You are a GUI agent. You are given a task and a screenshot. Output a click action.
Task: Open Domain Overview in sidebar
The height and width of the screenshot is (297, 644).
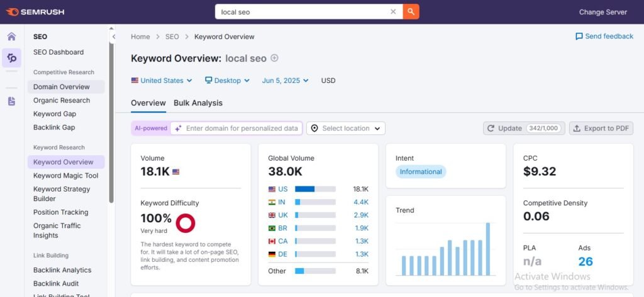click(x=66, y=87)
